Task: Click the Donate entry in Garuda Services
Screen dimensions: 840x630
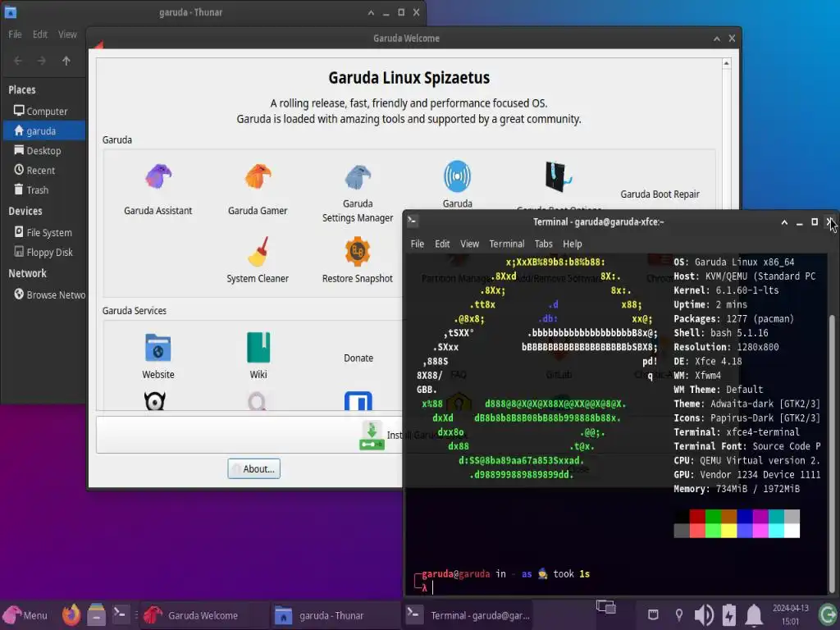Action: tap(358, 358)
